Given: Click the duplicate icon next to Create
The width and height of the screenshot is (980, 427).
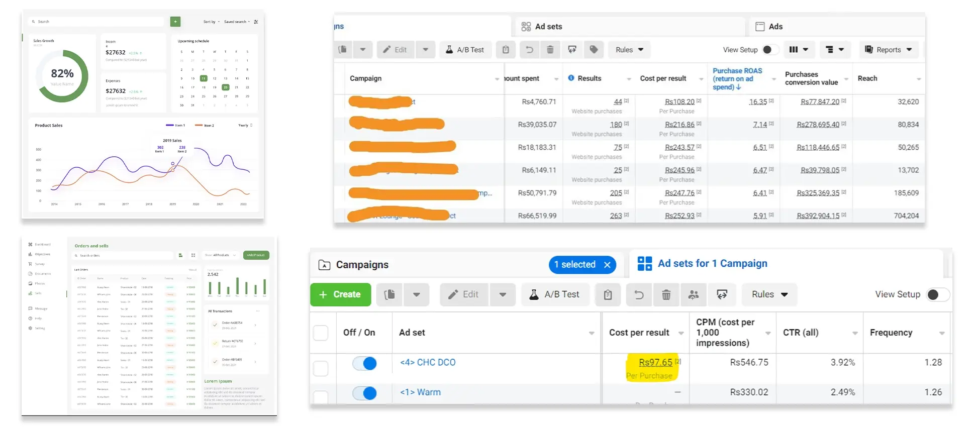Looking at the screenshot, I should [x=389, y=295].
